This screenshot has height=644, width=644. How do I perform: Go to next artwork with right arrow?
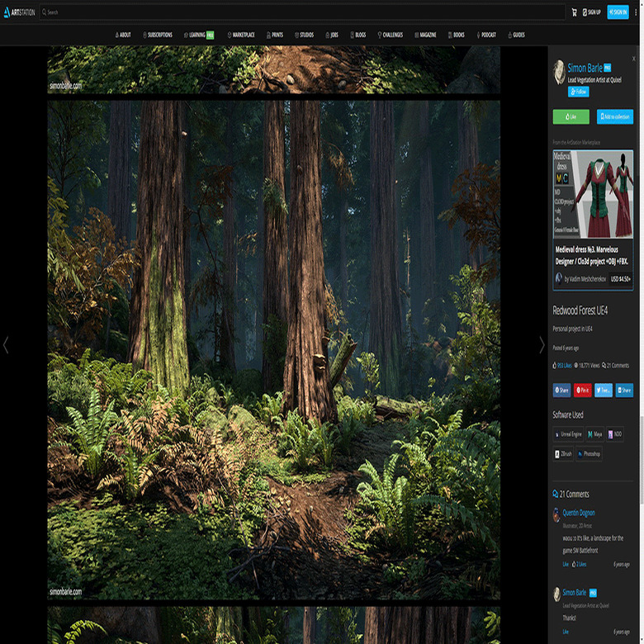(x=542, y=345)
